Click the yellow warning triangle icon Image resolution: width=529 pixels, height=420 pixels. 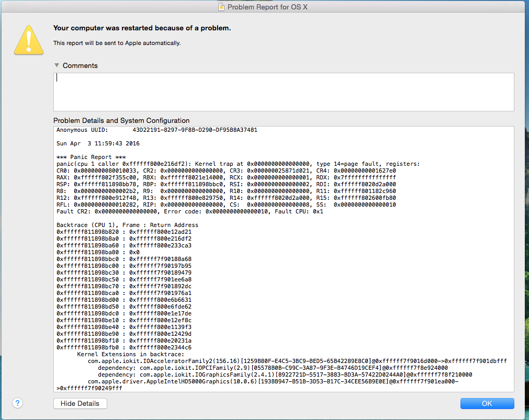tap(29, 40)
